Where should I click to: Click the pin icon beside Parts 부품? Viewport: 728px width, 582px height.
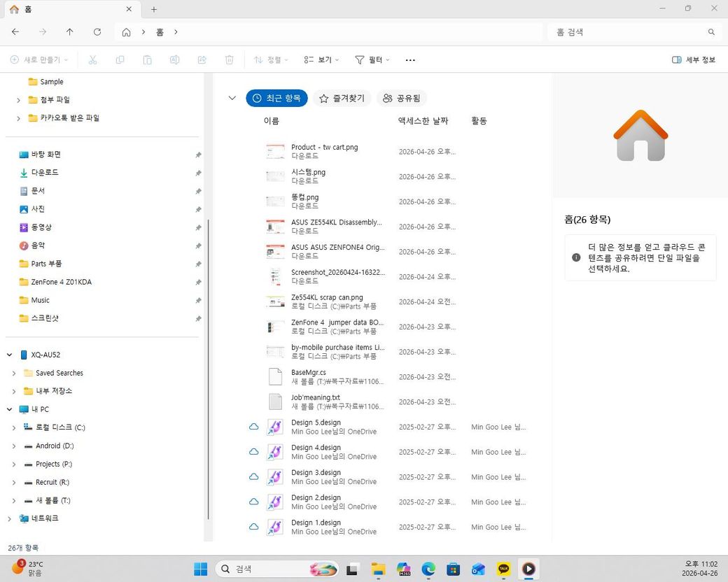[198, 264]
